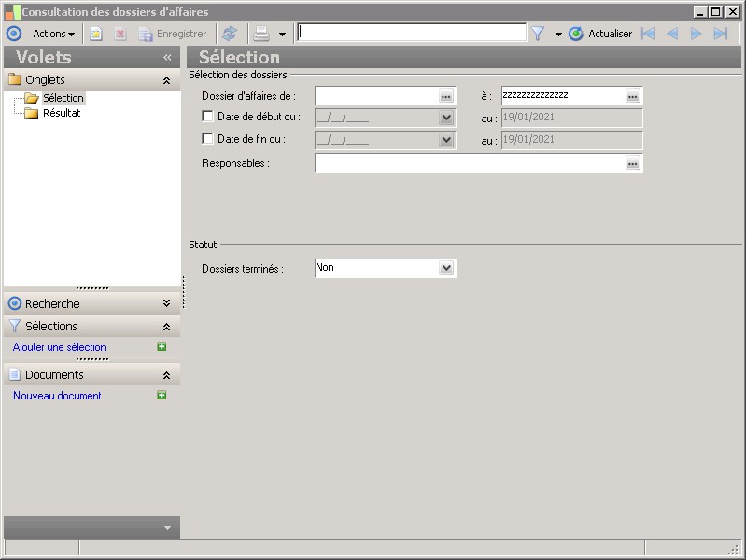Click the green plus beside Nouveau document
This screenshot has height=560, width=746.
click(x=162, y=396)
